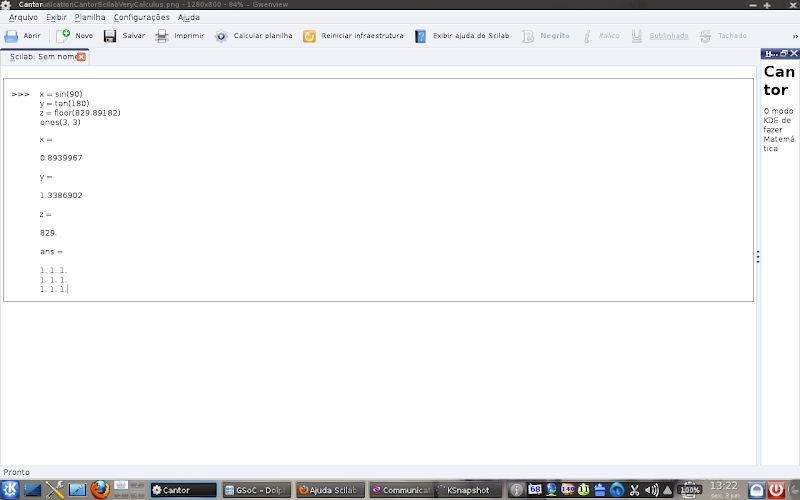Close the help side panel
Viewport: 800px width, 500px height.
pos(794,53)
